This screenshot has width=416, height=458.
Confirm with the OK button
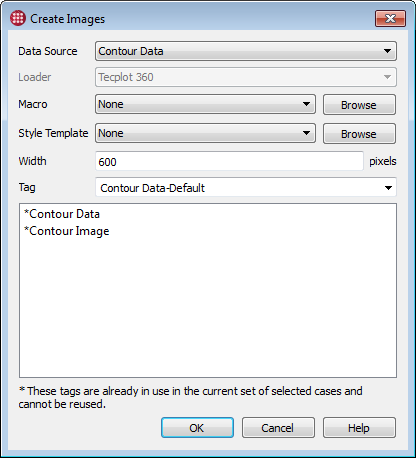click(197, 428)
